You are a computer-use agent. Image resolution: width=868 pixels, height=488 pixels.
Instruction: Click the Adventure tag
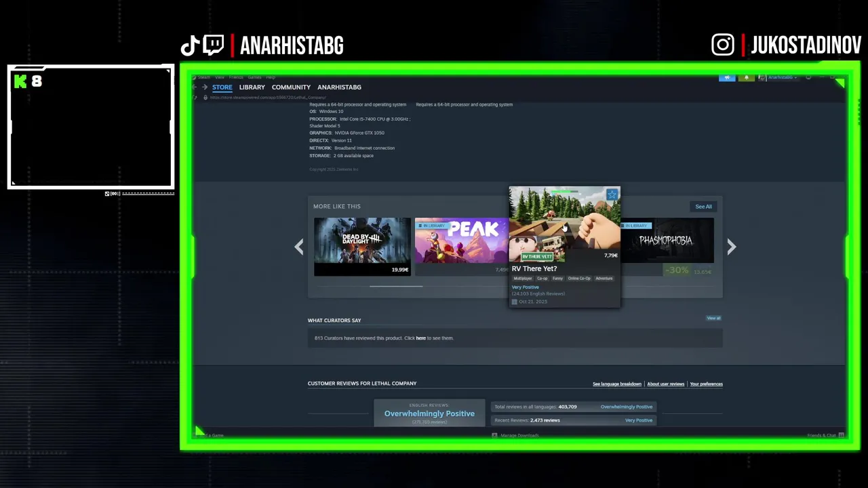(x=604, y=279)
